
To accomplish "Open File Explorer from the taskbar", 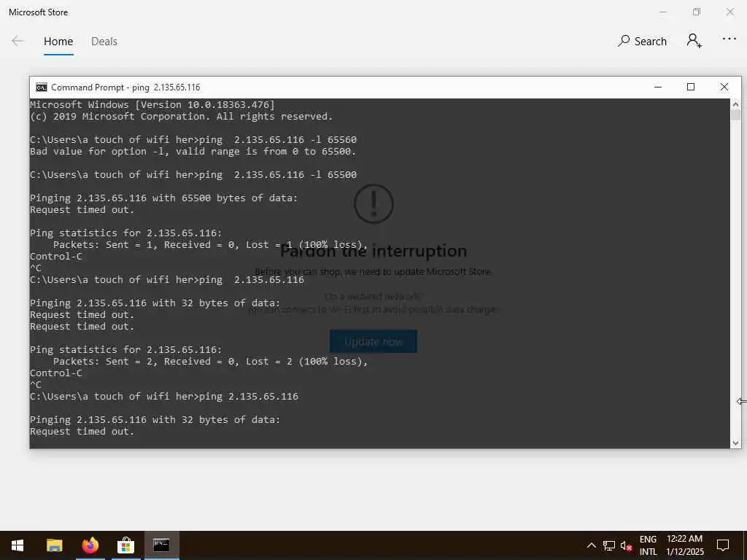I will pos(54,545).
